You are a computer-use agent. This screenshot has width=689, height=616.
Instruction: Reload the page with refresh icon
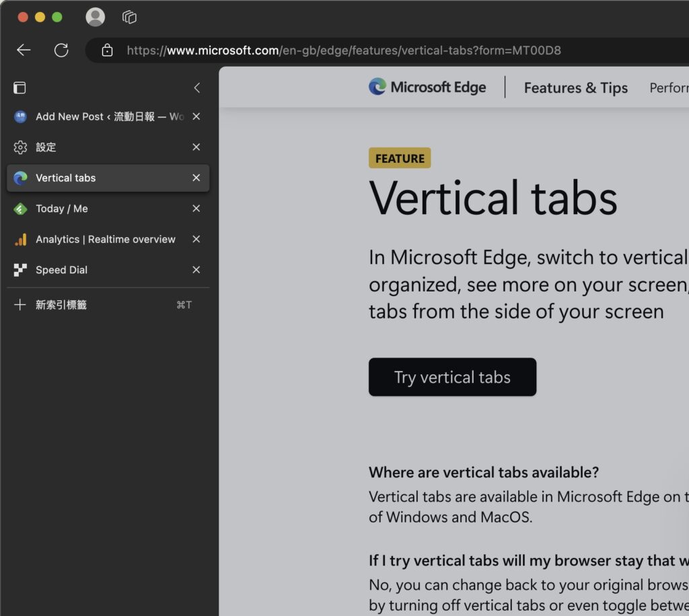[61, 50]
